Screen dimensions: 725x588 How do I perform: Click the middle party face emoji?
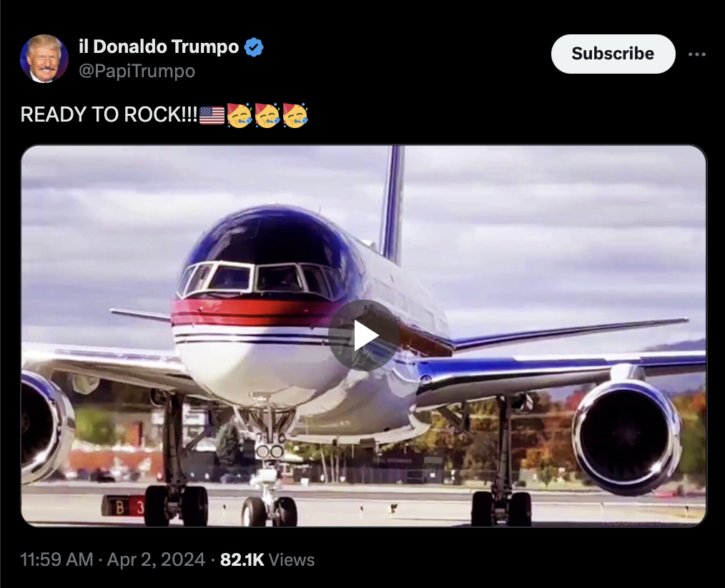click(x=267, y=114)
